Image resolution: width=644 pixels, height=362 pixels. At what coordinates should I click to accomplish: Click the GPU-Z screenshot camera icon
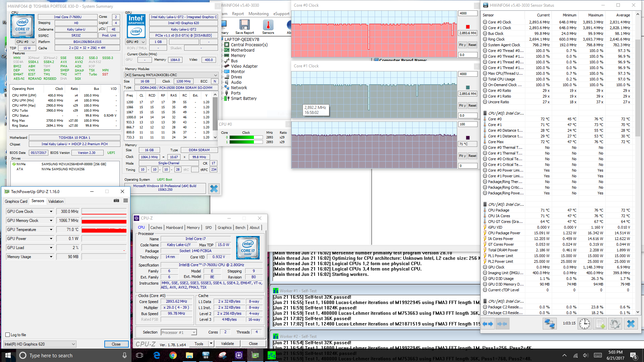click(116, 201)
